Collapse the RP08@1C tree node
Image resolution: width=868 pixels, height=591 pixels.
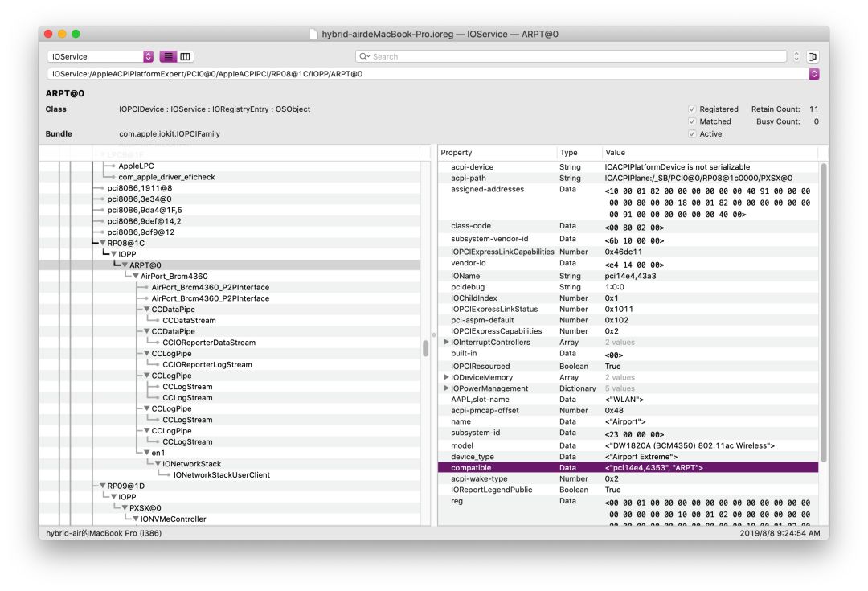point(102,243)
